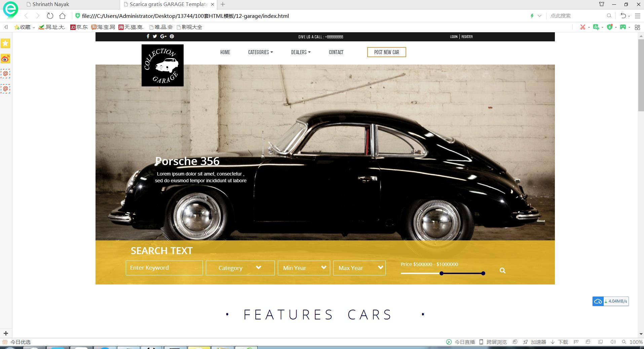Click the browser back arrow
Image resolution: width=644 pixels, height=349 pixels.
tap(26, 16)
